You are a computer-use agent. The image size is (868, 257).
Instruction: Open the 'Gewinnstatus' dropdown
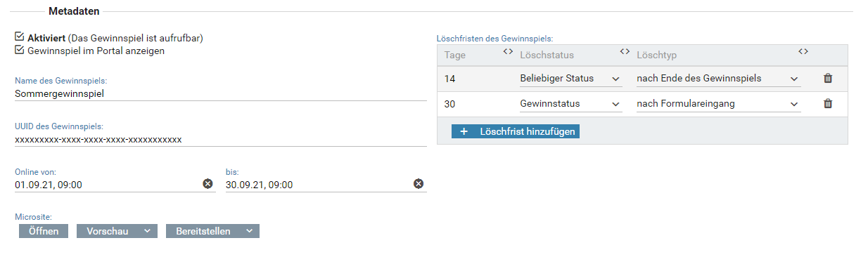[x=570, y=103]
